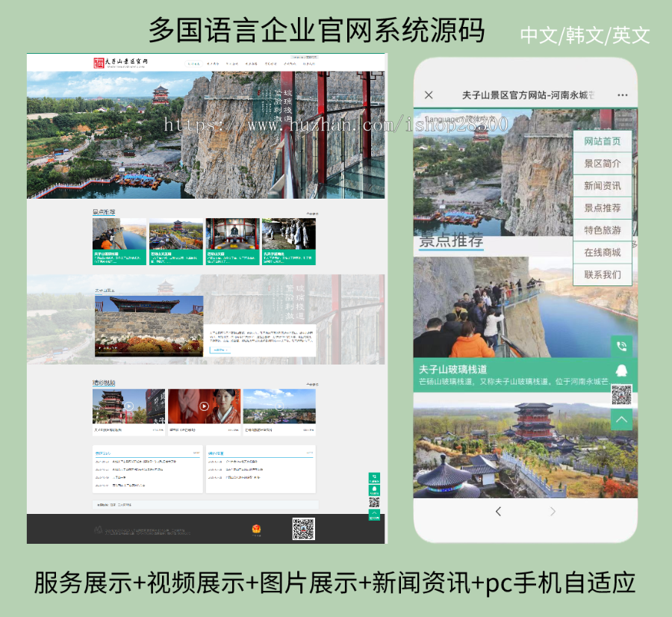This screenshot has width=672, height=617.
Task: Open the language dropdown on mobile page
Action: [462, 119]
